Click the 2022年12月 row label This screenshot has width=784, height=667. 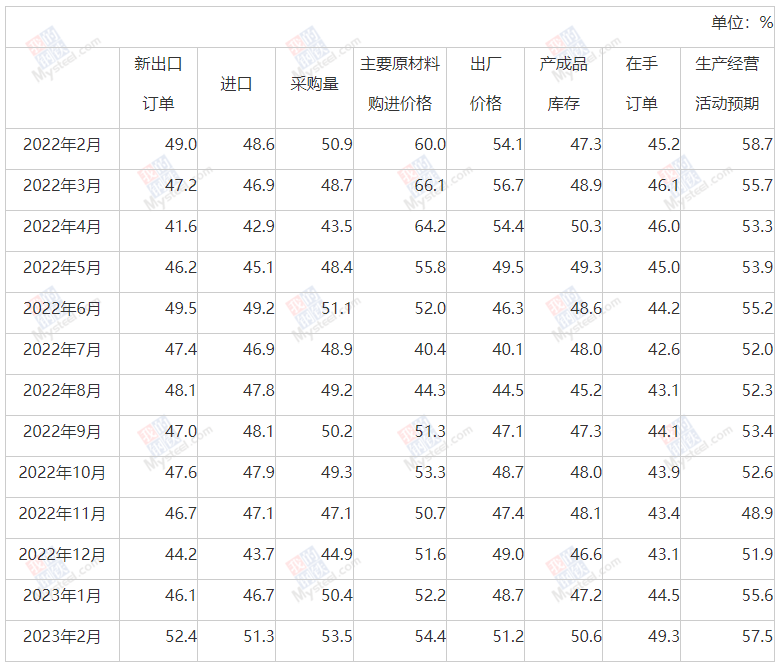click(x=62, y=555)
